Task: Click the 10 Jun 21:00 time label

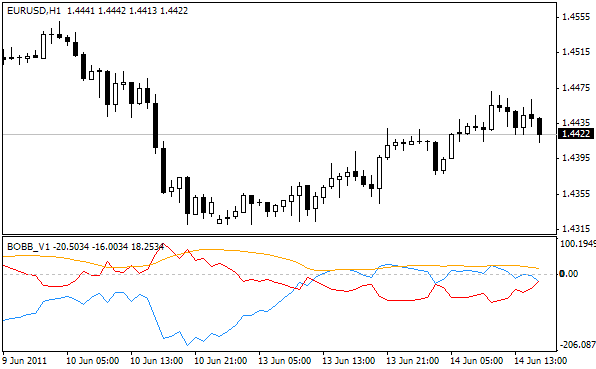Action: click(x=221, y=360)
